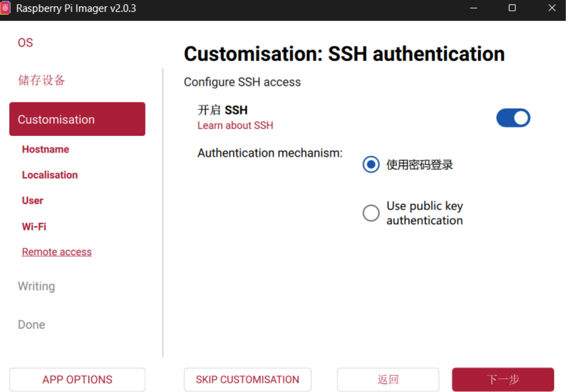Screen dimensions: 571x392
Task: Click the SKIP CUSTOMISATION button
Action: [x=248, y=380]
